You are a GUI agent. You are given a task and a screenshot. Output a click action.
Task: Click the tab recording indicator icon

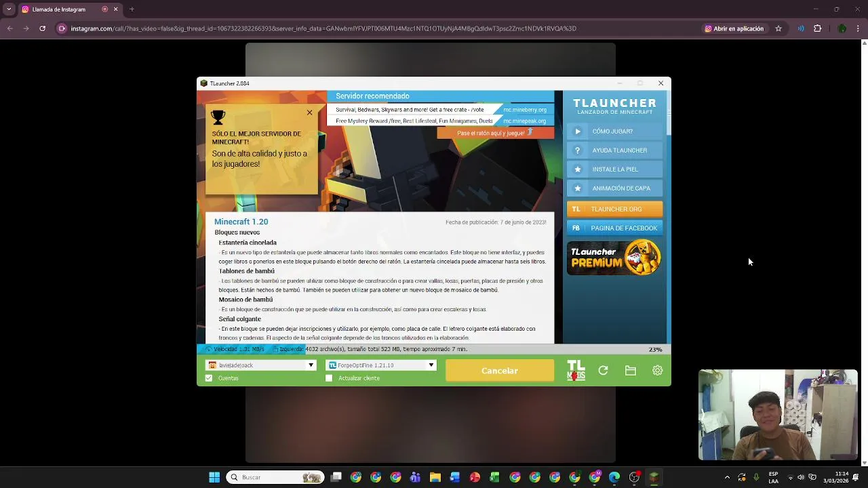105,9
